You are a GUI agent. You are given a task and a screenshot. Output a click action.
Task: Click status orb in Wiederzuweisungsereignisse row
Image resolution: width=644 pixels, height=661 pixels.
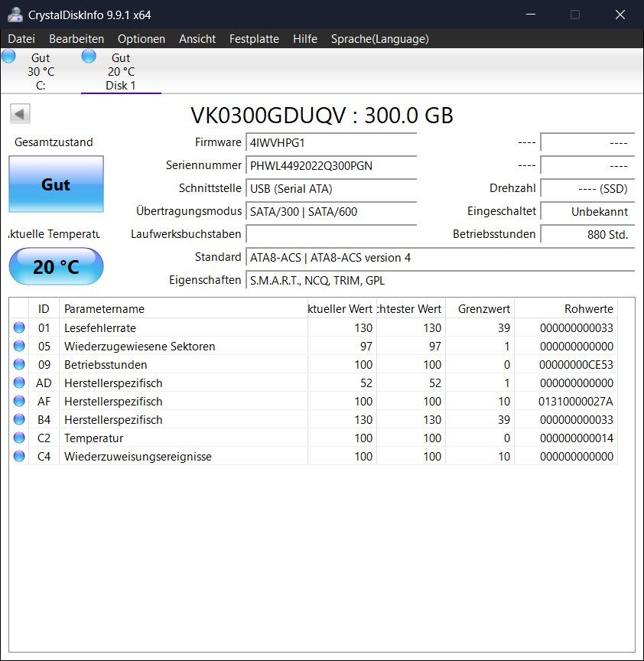pyautogui.click(x=19, y=456)
